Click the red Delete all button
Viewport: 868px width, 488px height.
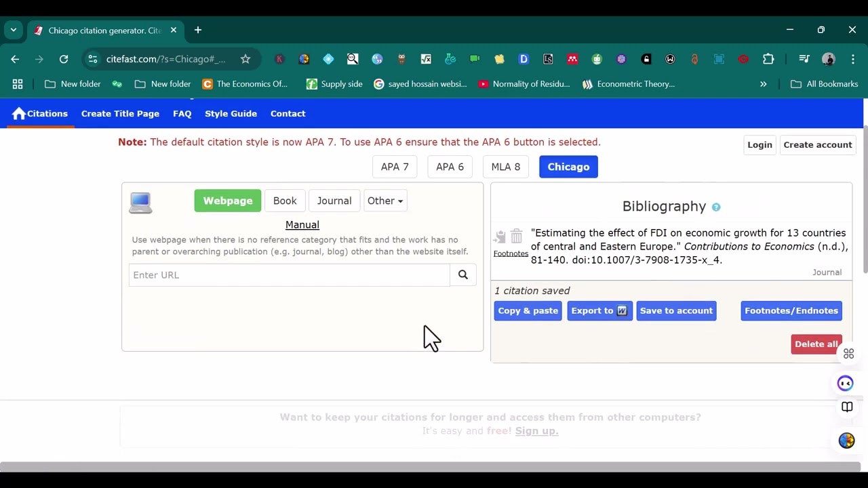click(816, 344)
